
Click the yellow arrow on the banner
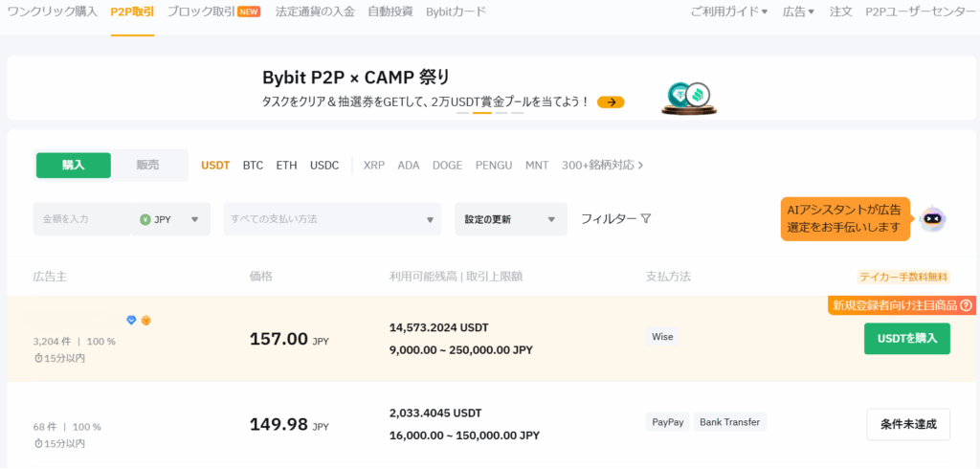coord(611,101)
